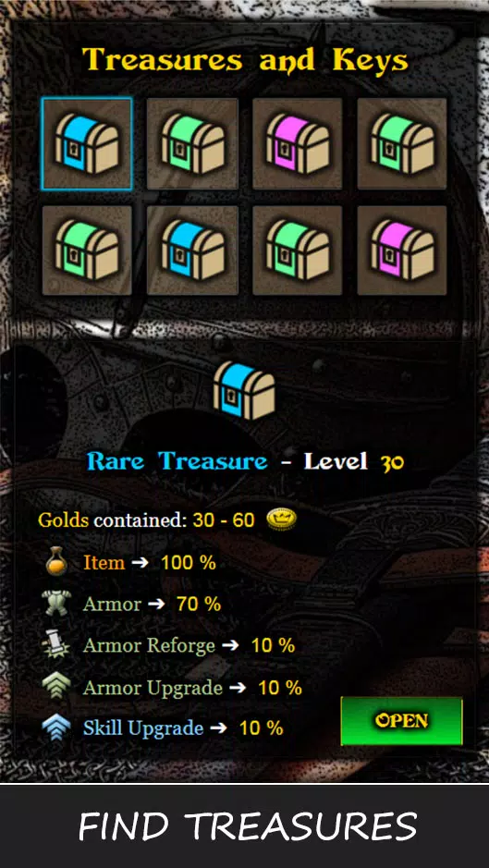The width and height of the screenshot is (489, 868).
Task: Click the Armor chestplate icon
Action: [x=56, y=604]
